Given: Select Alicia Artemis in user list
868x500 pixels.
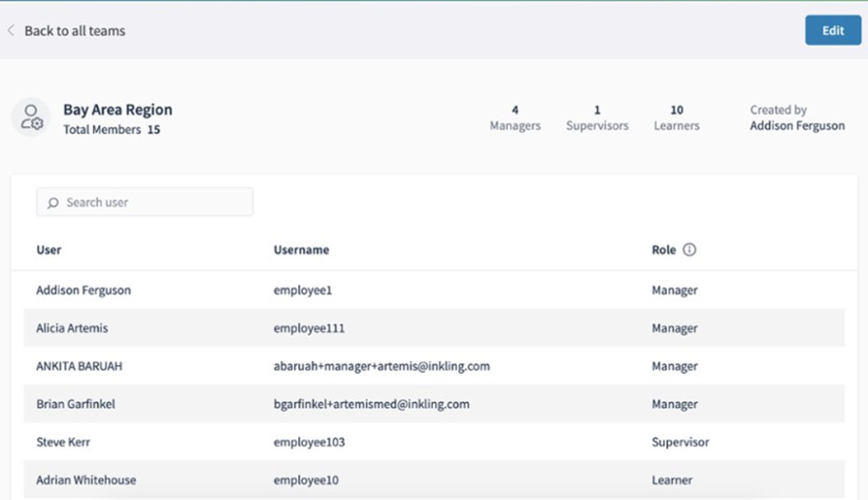Looking at the screenshot, I should click(x=72, y=328).
